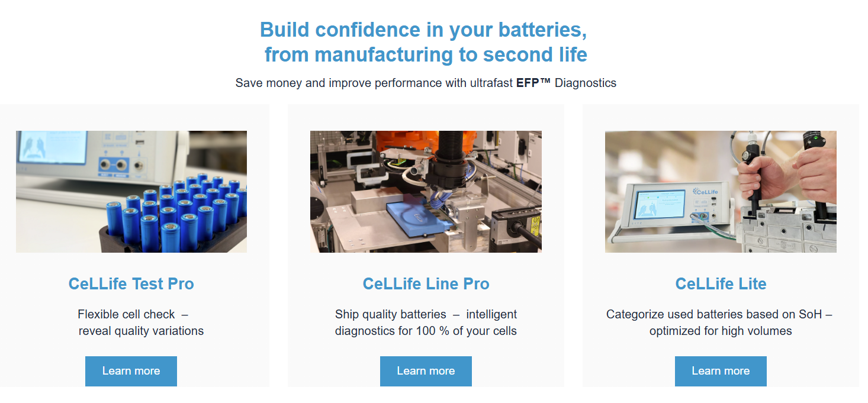Click the handheld battery tester photo

pyautogui.click(x=720, y=192)
